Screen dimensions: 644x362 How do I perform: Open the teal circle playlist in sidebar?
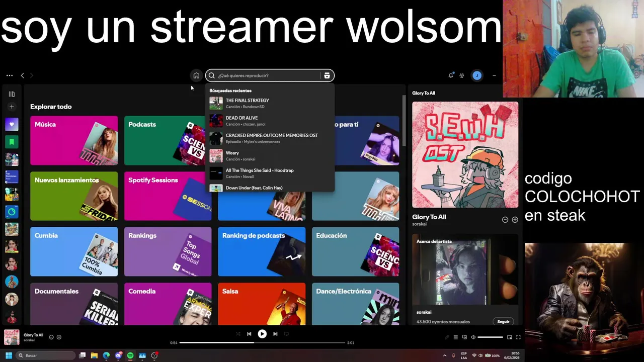pos(12,212)
